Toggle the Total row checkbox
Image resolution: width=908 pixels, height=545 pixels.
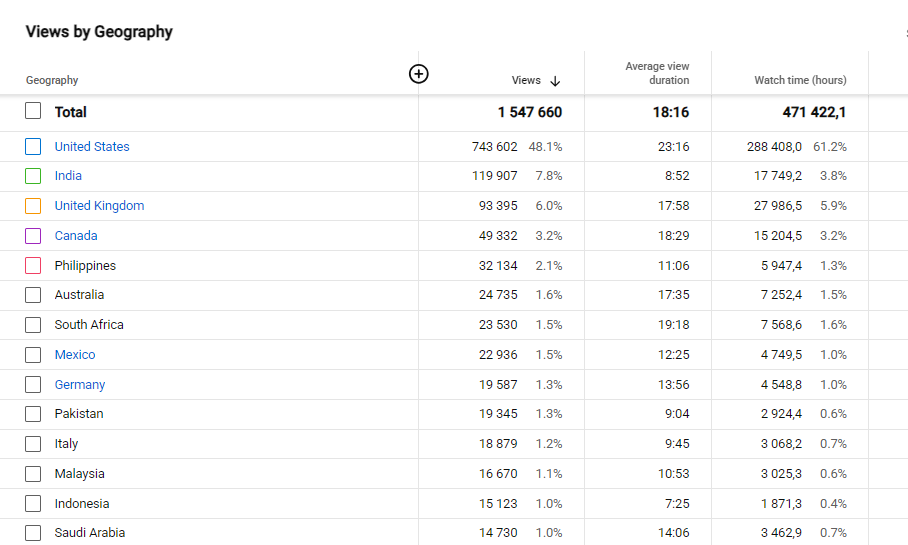(x=33, y=111)
